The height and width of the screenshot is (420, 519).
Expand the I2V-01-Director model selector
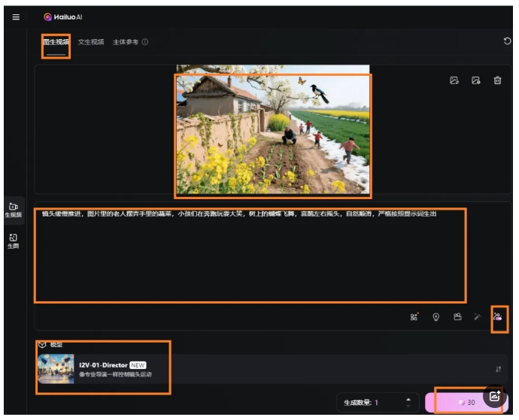[104, 369]
